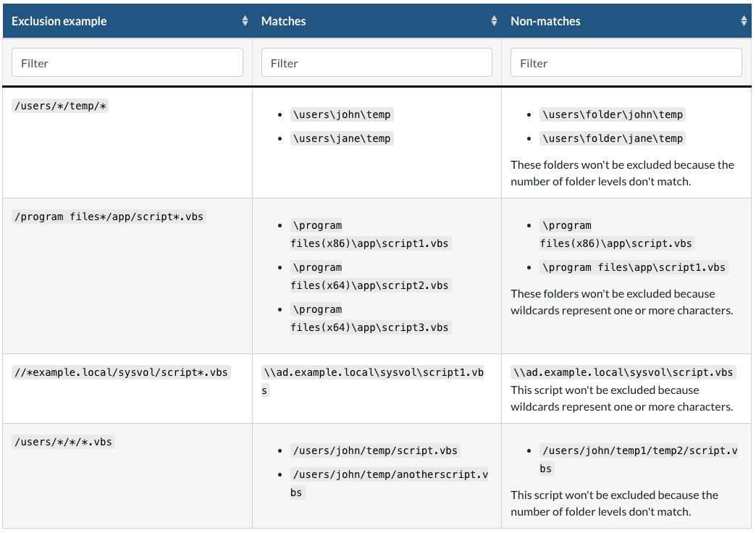756x533 pixels.
Task: Click the \users\john\temp match entry
Action: tap(342, 114)
